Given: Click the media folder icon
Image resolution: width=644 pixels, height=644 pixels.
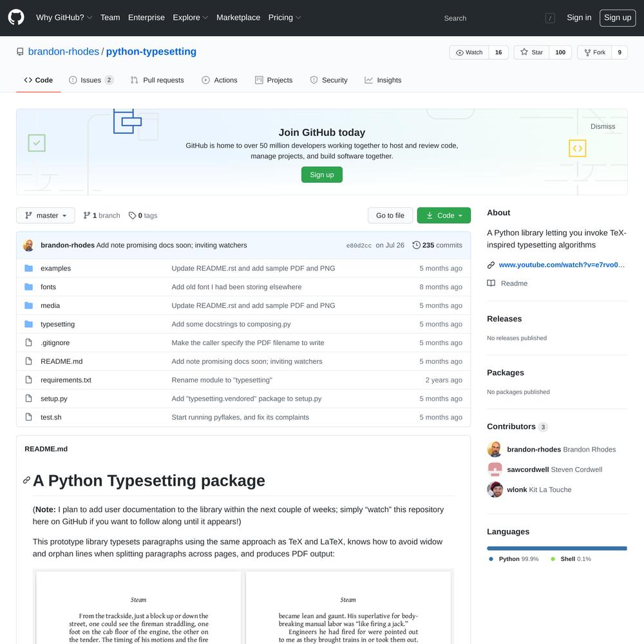Looking at the screenshot, I should point(28,305).
